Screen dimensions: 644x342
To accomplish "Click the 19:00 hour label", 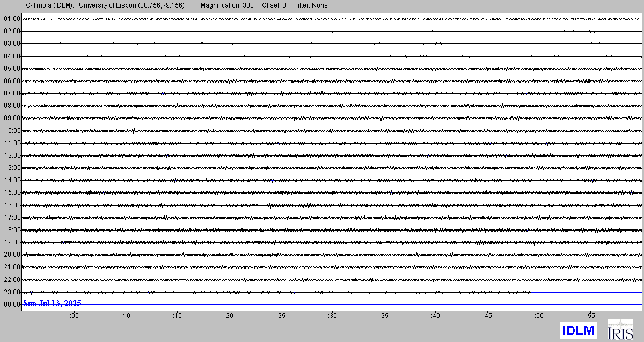I will tap(12, 242).
